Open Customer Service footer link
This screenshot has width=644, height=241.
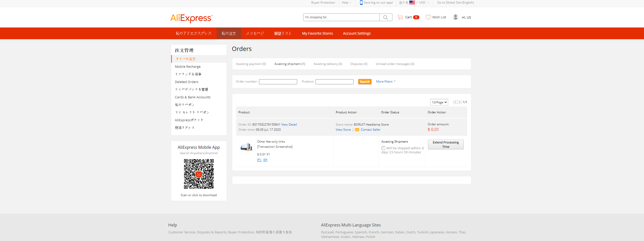click(182, 232)
